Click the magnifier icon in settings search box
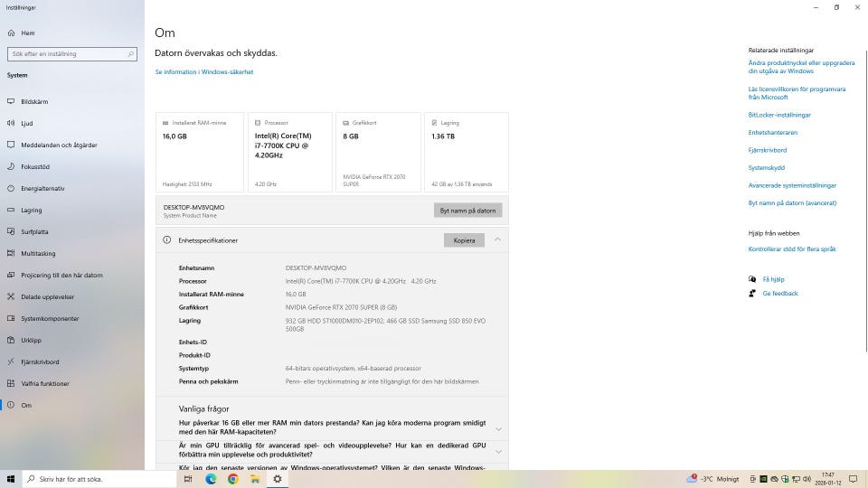This screenshot has width=868, height=488. [x=130, y=53]
